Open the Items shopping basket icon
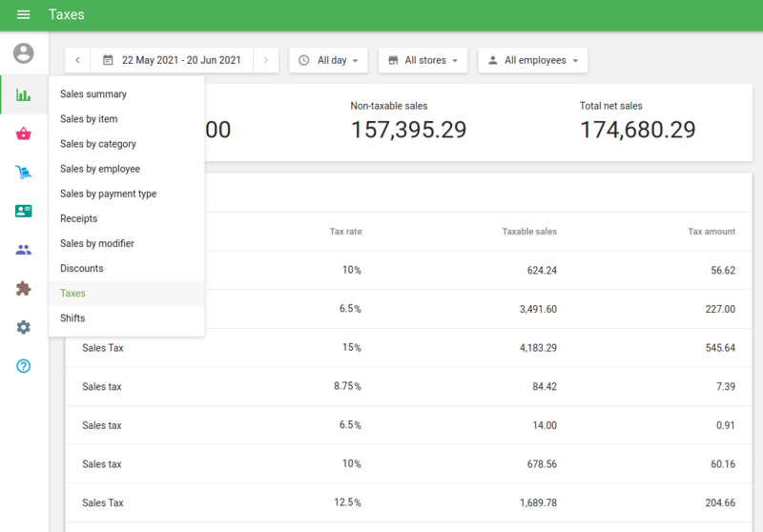Screen dimensions: 763x532 click(24, 133)
